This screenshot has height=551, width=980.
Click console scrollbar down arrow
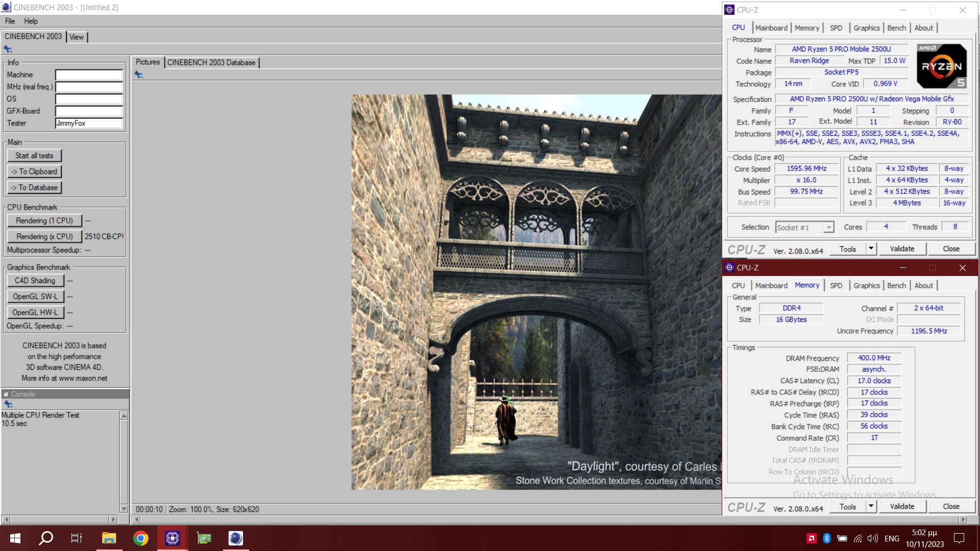click(x=124, y=509)
